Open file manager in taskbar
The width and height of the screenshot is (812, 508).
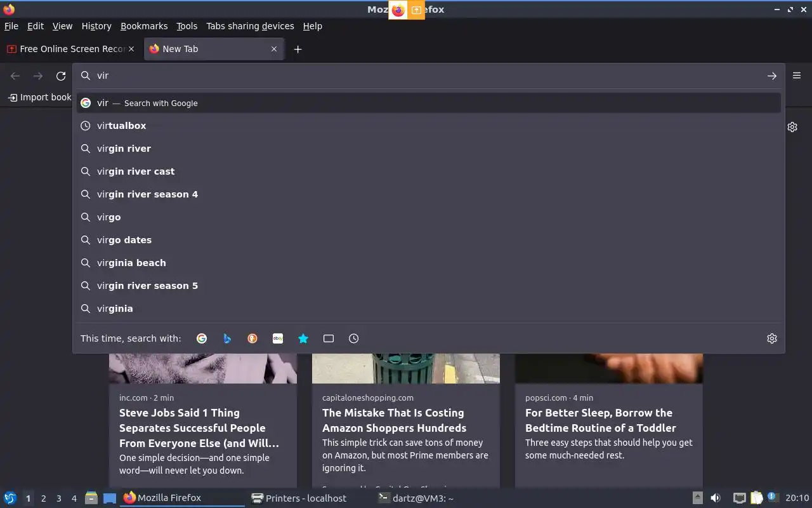tap(91, 498)
